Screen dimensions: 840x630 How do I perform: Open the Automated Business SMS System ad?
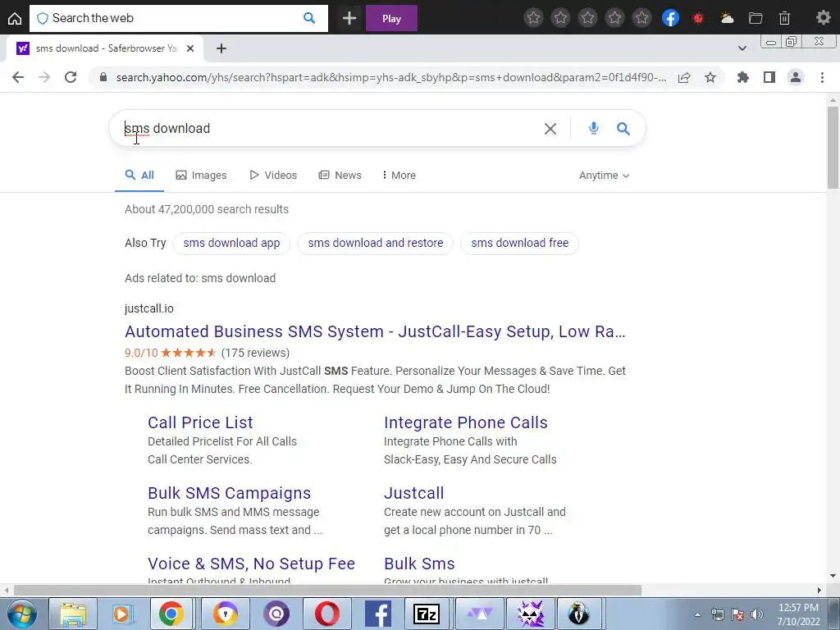[375, 331]
